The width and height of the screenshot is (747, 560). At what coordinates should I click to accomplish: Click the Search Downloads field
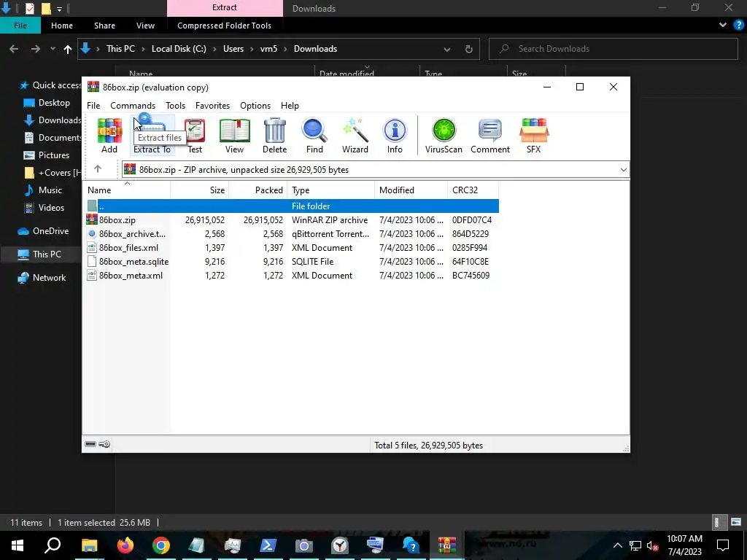pyautogui.click(x=613, y=49)
